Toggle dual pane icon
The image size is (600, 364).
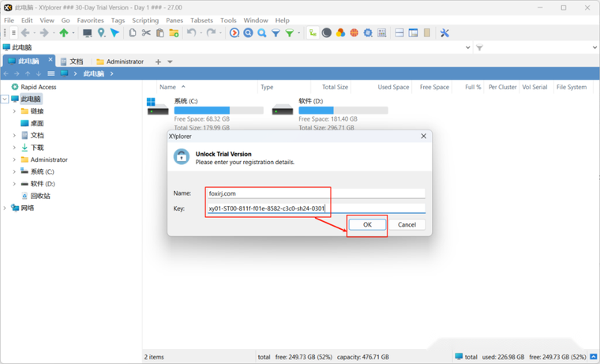click(x=399, y=33)
